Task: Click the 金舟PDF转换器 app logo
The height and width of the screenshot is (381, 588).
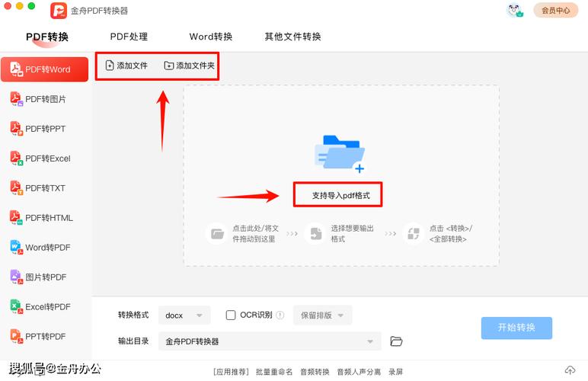Action: pyautogui.click(x=59, y=11)
